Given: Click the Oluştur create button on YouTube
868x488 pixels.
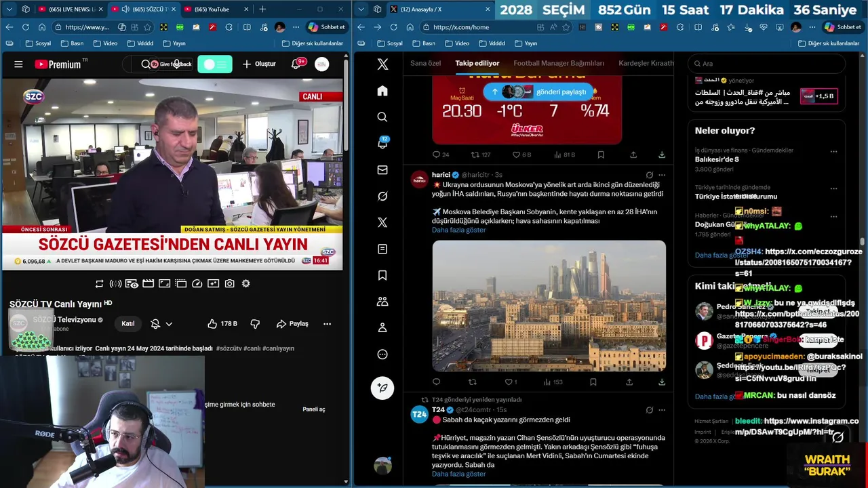Looking at the screenshot, I should tap(259, 64).
